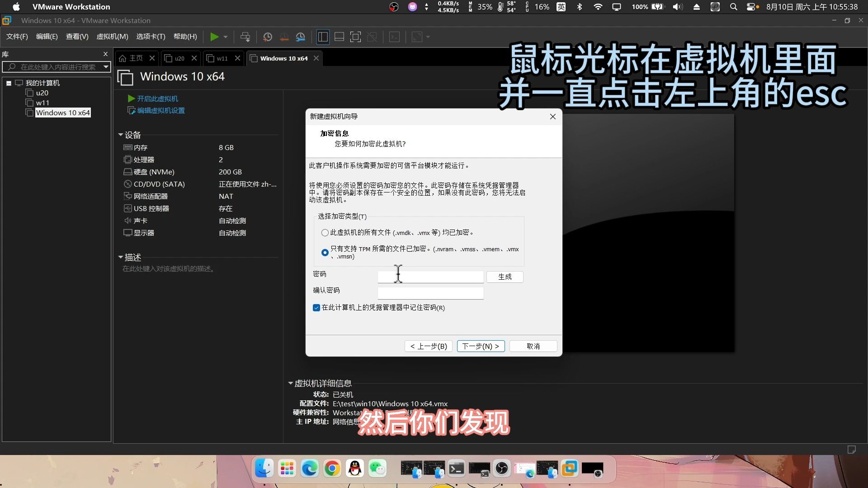Click the 密码 password input field

(430, 277)
